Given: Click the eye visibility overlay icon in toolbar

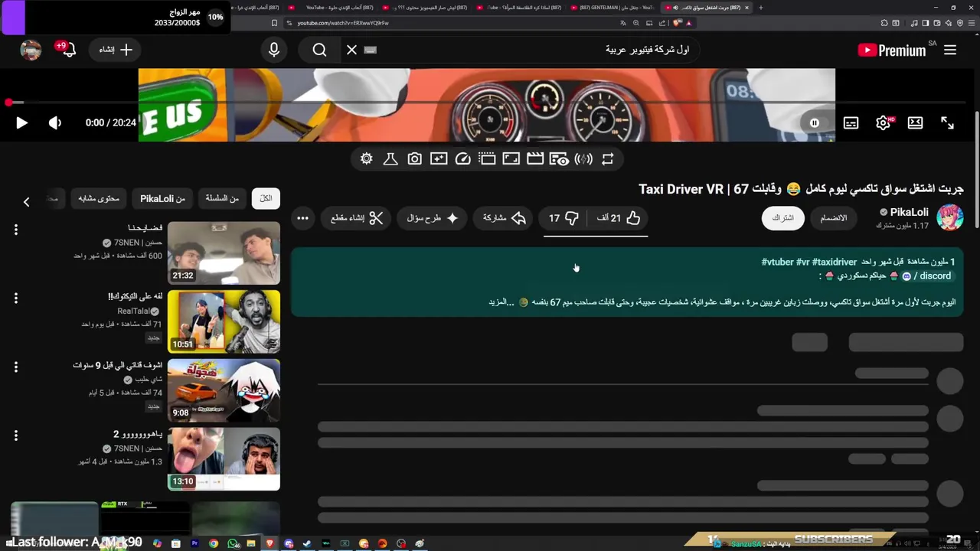Looking at the screenshot, I should [559, 159].
